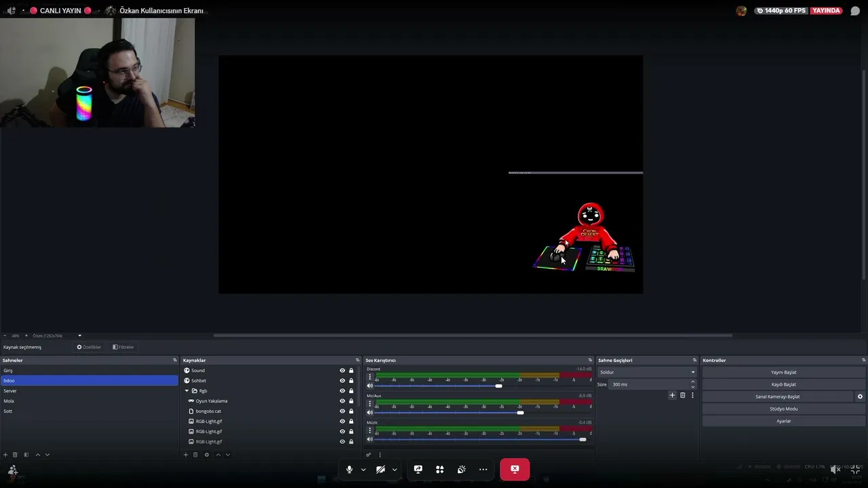
Task: Mute the Müzik speaker icon
Action: [370, 440]
